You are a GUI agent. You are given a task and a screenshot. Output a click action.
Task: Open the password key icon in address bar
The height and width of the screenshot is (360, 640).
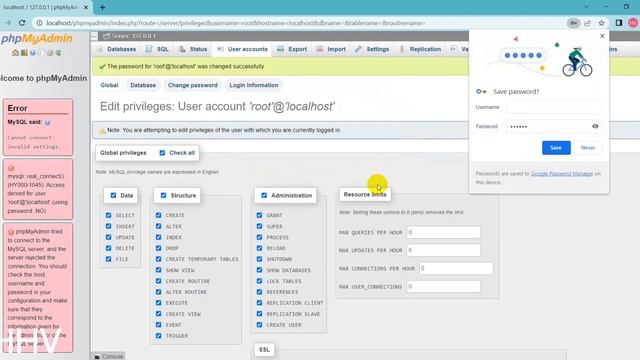click(x=573, y=23)
